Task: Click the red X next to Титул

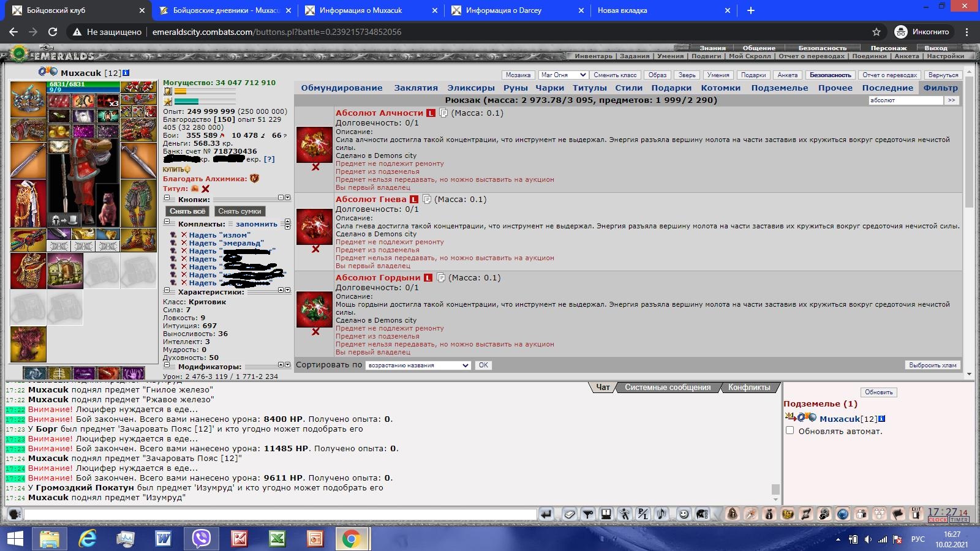Action: [x=205, y=189]
